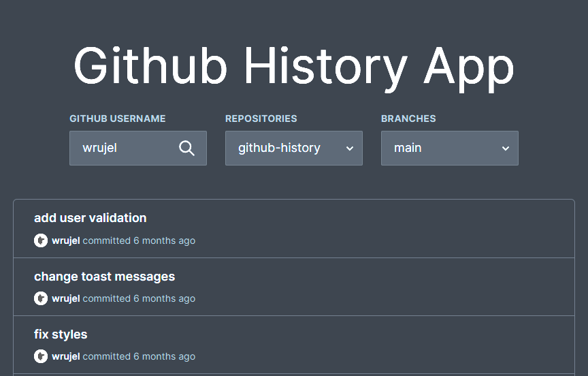588x376 pixels.
Task: Click wrujel author name on first commit
Action: pos(66,241)
